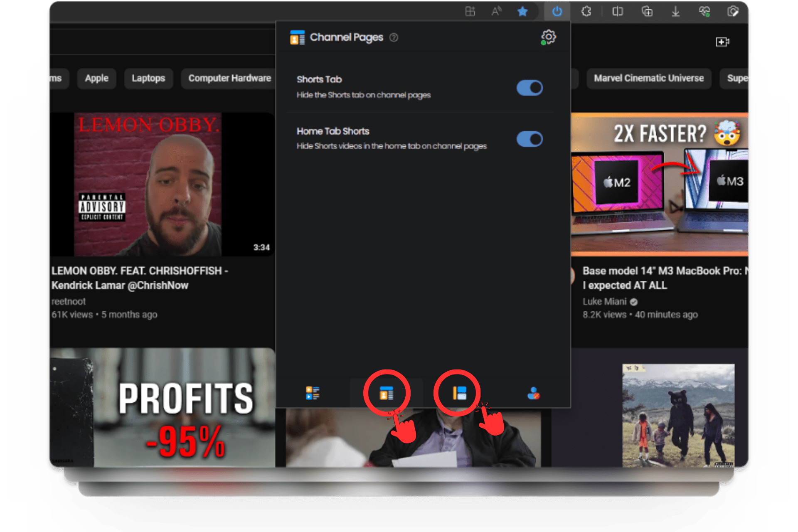
Task: Open the split screen icon
Action: 618,12
